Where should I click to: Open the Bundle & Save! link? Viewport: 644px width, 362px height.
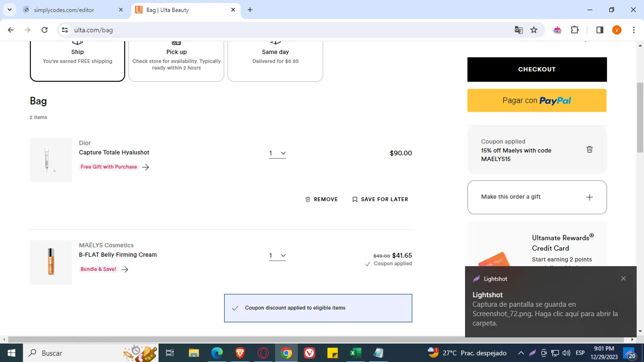point(104,269)
